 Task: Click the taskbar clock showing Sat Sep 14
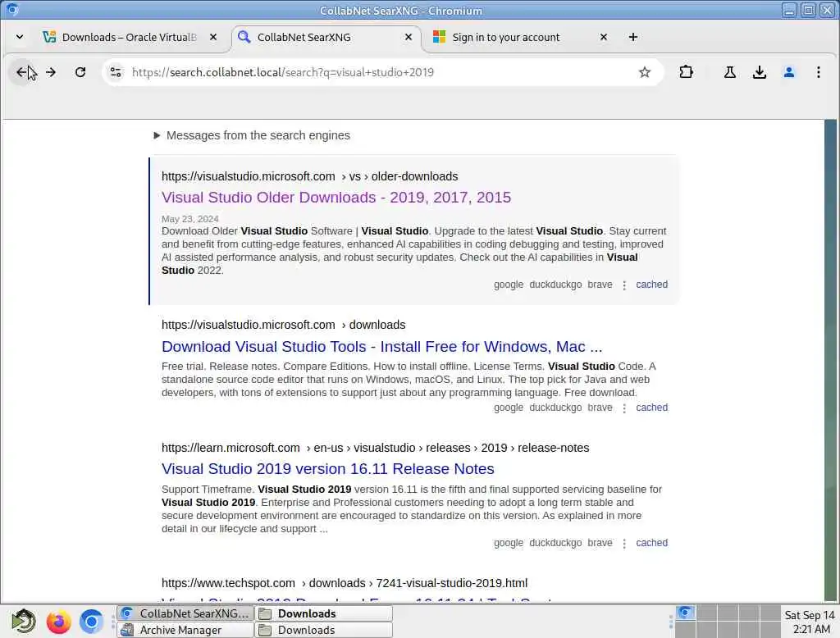(x=810, y=622)
